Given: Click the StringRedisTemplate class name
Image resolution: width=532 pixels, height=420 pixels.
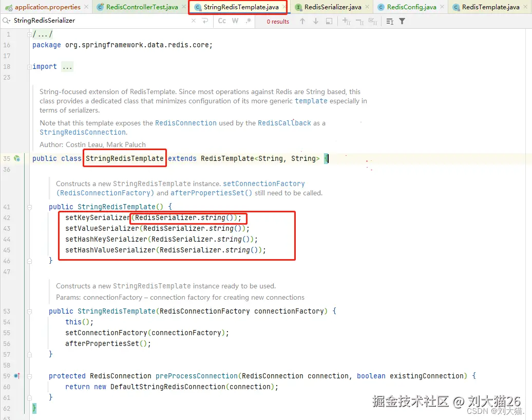Looking at the screenshot, I should [x=124, y=158].
